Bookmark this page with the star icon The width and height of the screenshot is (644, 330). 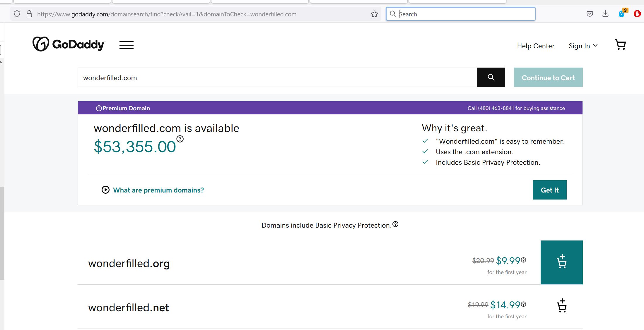[x=374, y=14]
